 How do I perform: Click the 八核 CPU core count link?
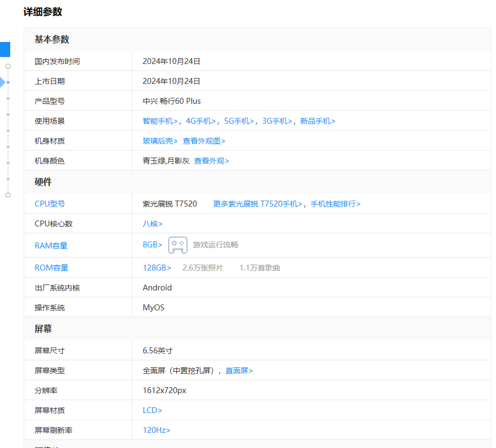[153, 224]
